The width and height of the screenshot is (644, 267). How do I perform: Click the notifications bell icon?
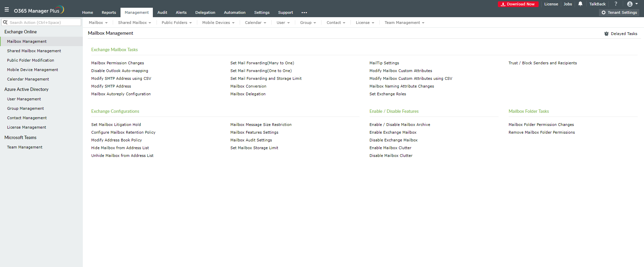pos(580,4)
